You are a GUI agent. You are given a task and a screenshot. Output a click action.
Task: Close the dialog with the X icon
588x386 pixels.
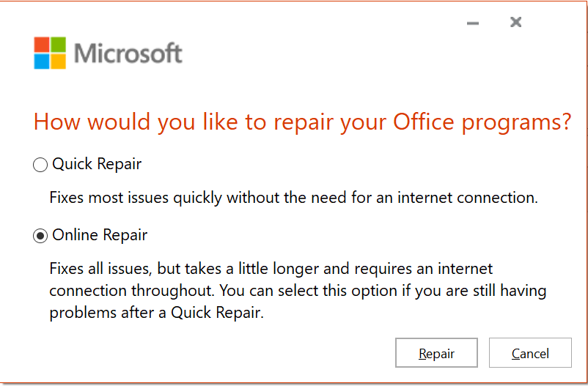point(515,23)
